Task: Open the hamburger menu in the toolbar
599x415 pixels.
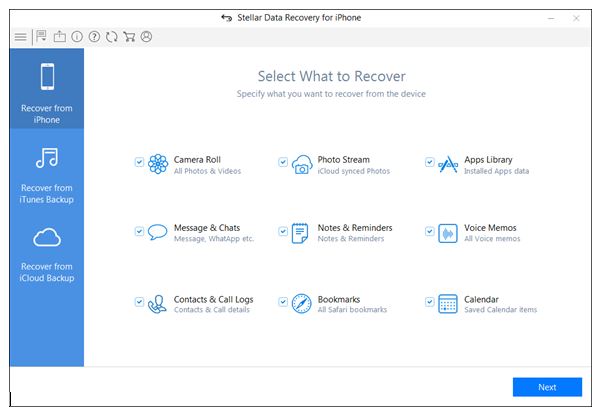Action: tap(21, 37)
